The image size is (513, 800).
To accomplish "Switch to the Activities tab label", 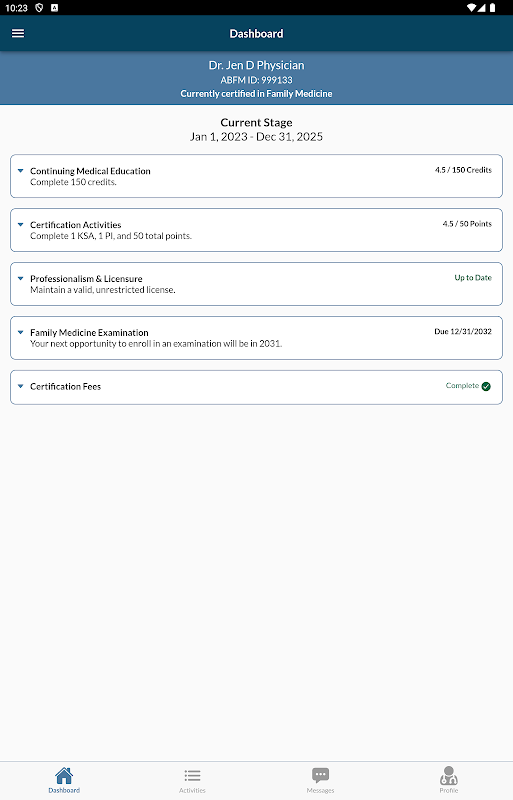I will 192,790.
